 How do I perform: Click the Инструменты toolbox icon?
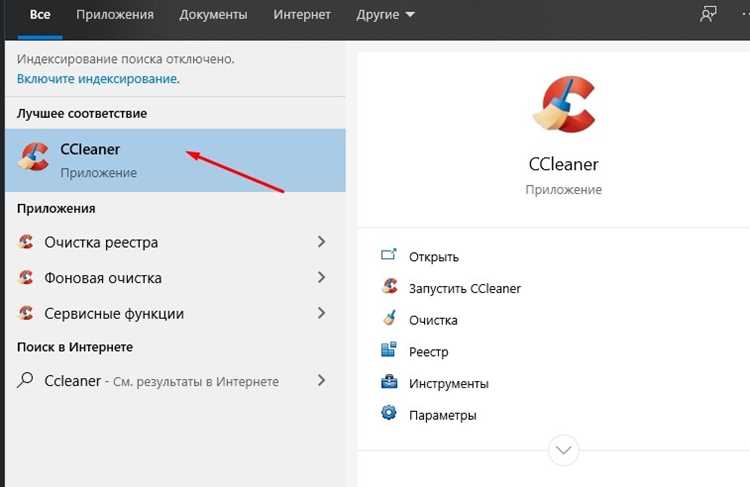pyautogui.click(x=389, y=381)
